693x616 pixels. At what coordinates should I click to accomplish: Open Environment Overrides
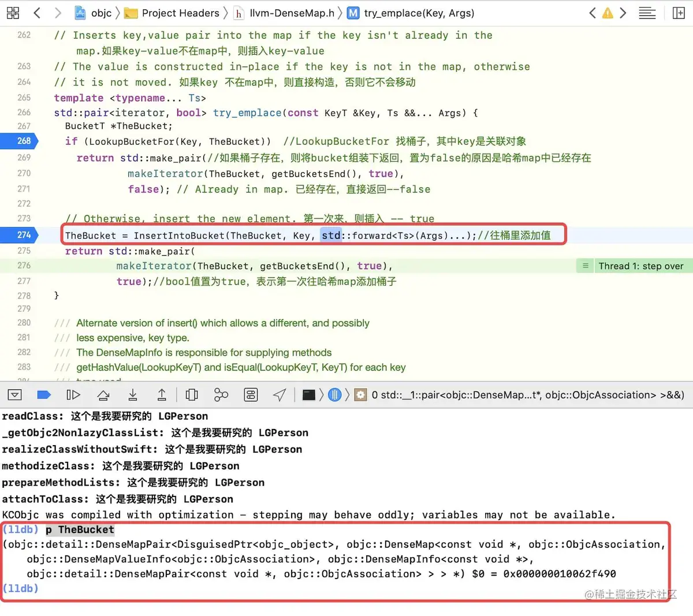(251, 395)
